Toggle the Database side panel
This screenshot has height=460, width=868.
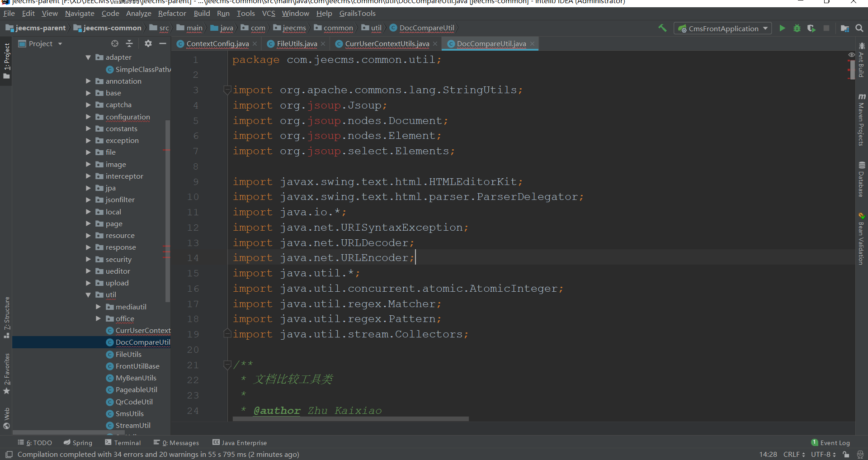pos(861,180)
